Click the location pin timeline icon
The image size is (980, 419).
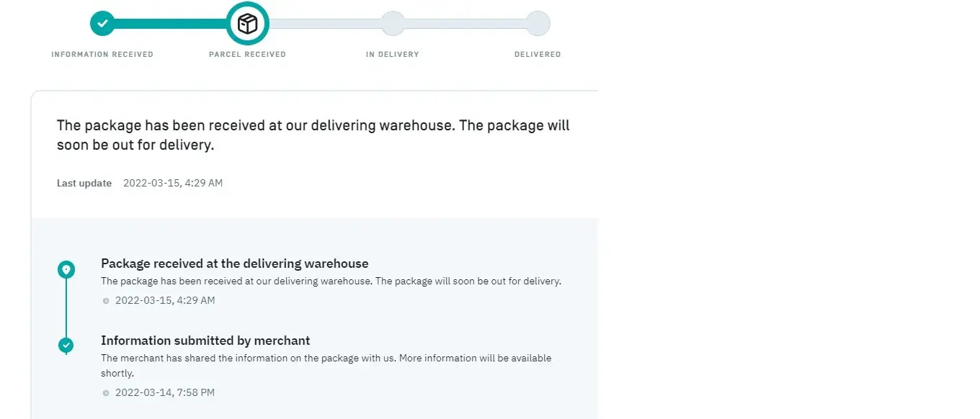pos(66,270)
